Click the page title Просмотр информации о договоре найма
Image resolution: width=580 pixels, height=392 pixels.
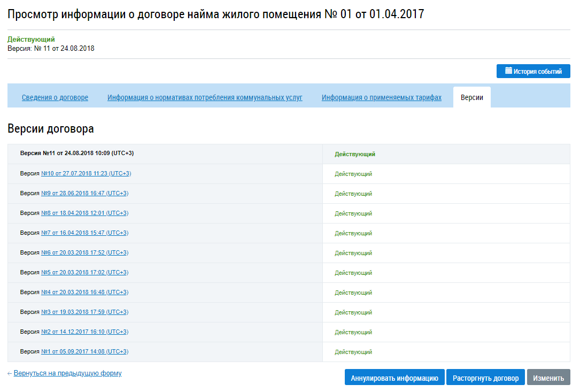pyautogui.click(x=215, y=14)
